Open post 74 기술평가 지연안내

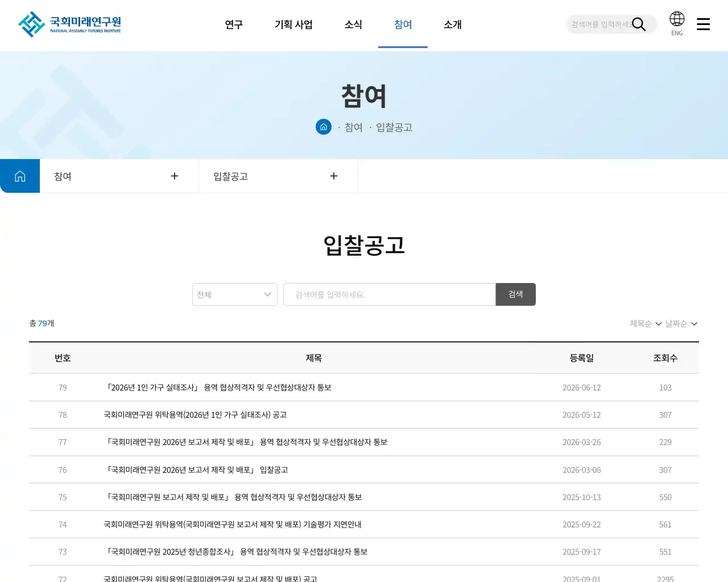pos(233,525)
